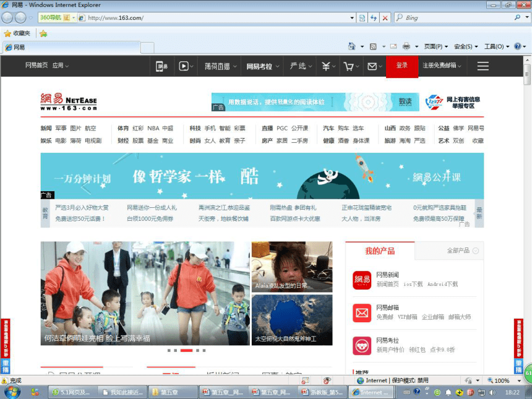Click the printer icon in command bar
The height and width of the screenshot is (399, 532).
point(406,46)
